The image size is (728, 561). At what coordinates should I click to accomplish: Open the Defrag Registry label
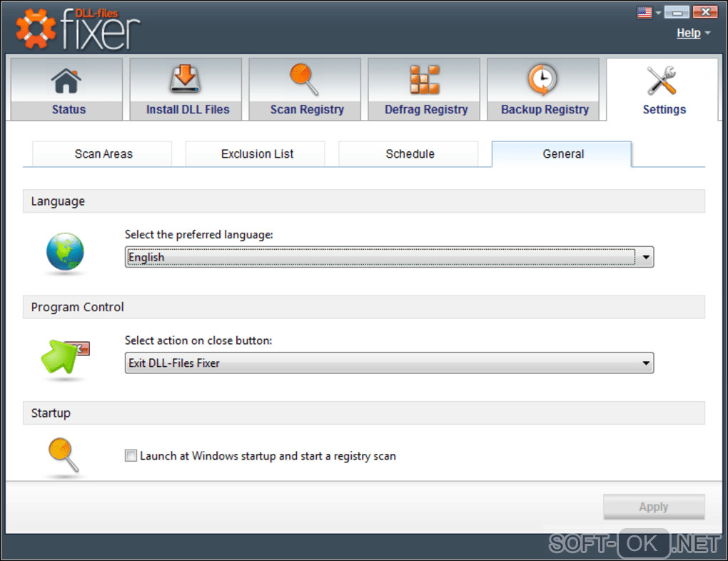pos(426,110)
